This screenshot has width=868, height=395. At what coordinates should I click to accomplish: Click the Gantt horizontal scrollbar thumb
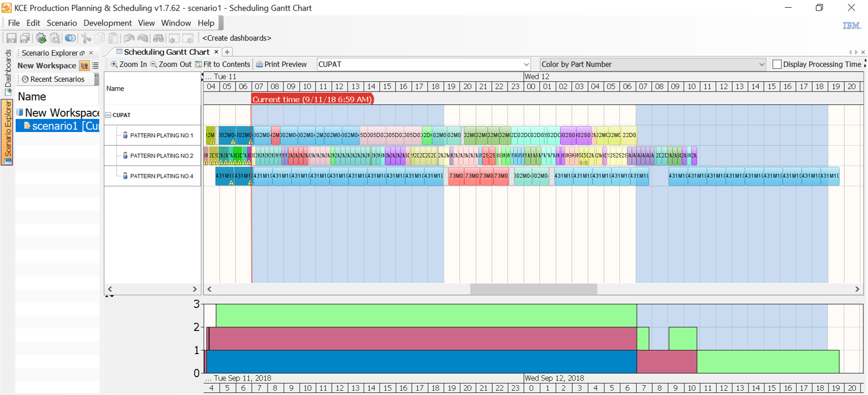click(x=534, y=289)
